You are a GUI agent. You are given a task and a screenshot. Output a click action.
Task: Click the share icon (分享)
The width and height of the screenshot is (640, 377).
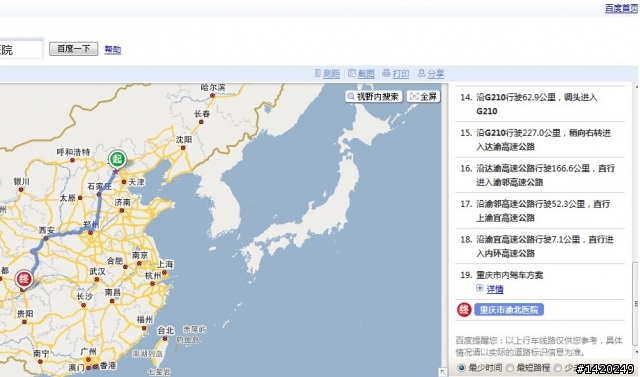click(421, 73)
